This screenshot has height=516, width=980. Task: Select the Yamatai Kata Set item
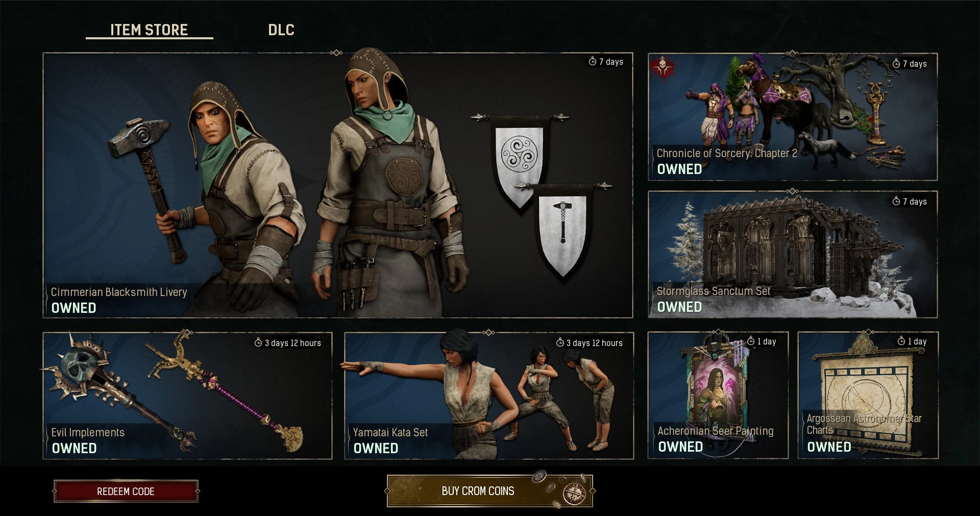pyautogui.click(x=489, y=396)
